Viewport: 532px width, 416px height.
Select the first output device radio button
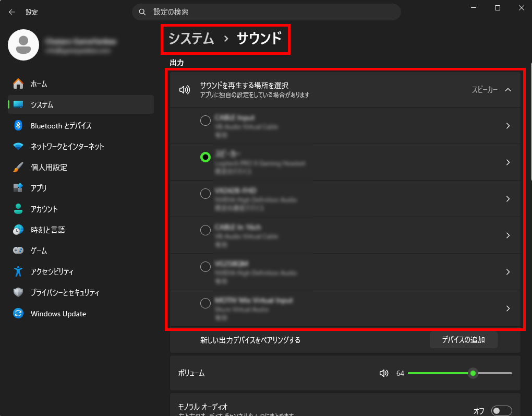coord(205,121)
